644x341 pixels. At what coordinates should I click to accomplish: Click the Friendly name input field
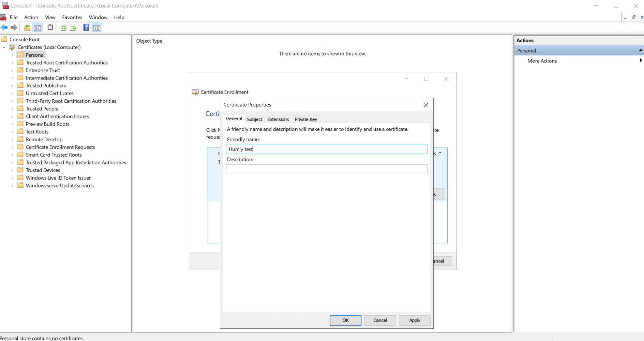point(327,149)
